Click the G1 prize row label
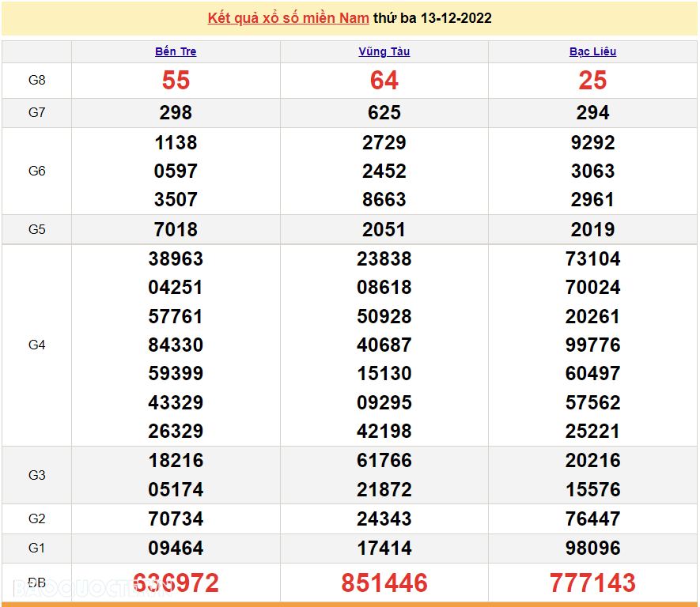This screenshot has width=700, height=607. (x=36, y=548)
